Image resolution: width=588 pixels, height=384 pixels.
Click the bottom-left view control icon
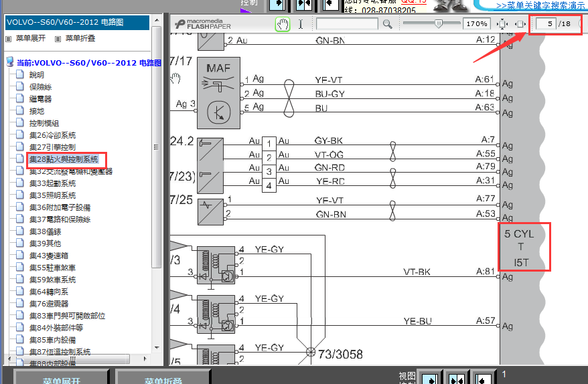click(x=430, y=379)
